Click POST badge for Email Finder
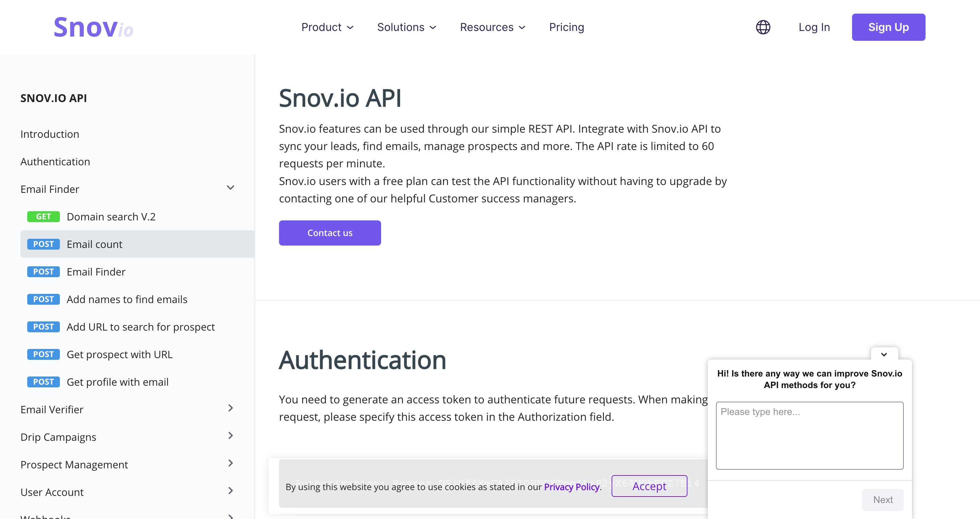The width and height of the screenshot is (980, 519). coord(43,272)
